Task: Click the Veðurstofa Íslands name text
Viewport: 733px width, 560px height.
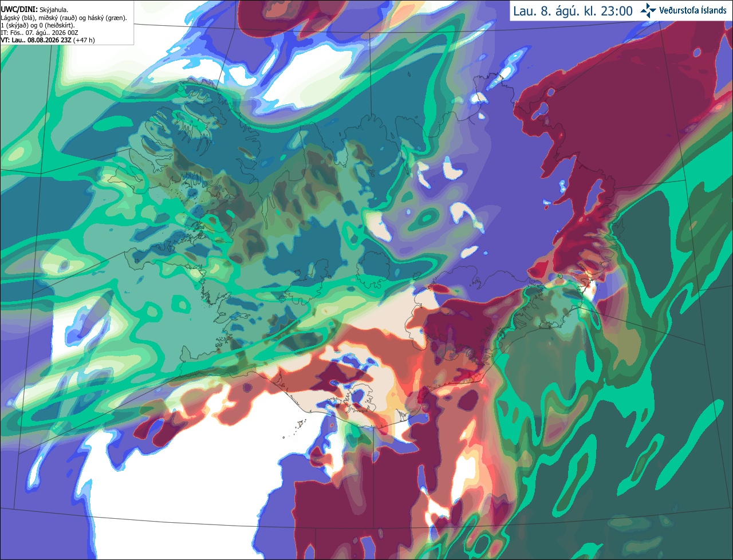Action: pyautogui.click(x=693, y=10)
